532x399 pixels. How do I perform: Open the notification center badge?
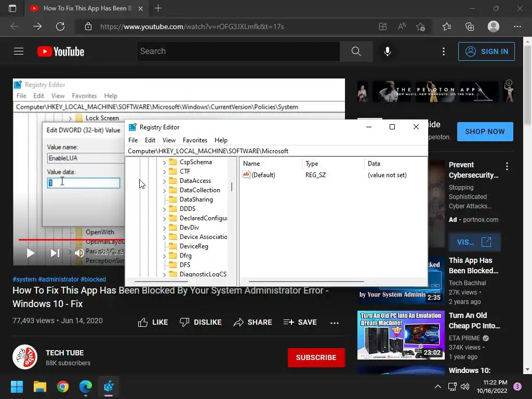click(517, 387)
